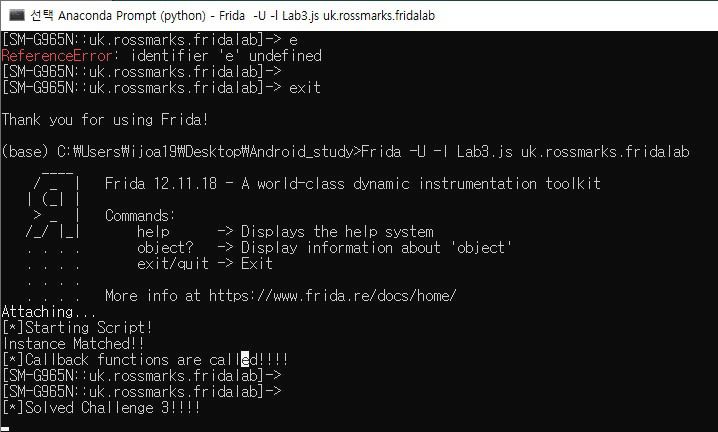Click the 'Solved Challenge 3!!!!' line
718x432 pixels.
click(101, 408)
